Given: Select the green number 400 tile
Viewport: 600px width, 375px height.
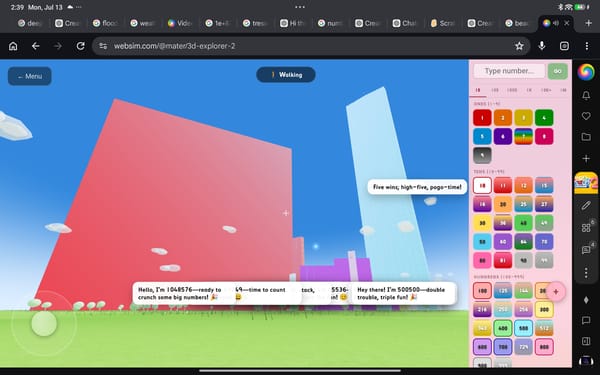Looking at the screenshot, I should [503, 329].
